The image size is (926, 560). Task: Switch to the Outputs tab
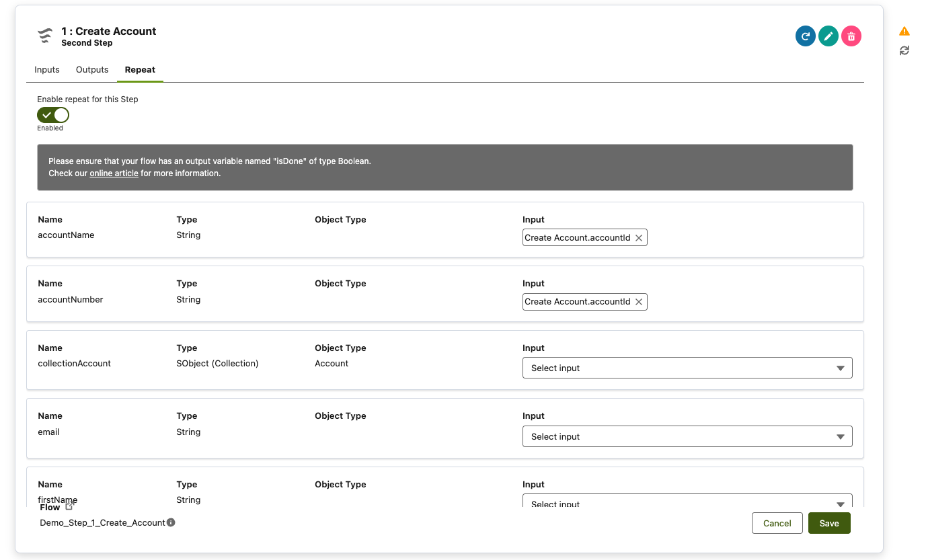92,70
